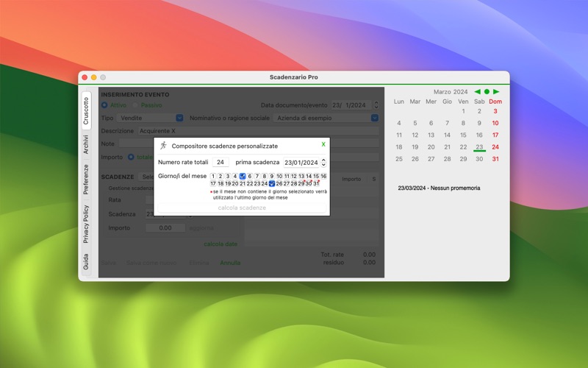This screenshot has height=368, width=588.
Task: Select day 1 in Marzo calendar
Action: click(x=463, y=111)
